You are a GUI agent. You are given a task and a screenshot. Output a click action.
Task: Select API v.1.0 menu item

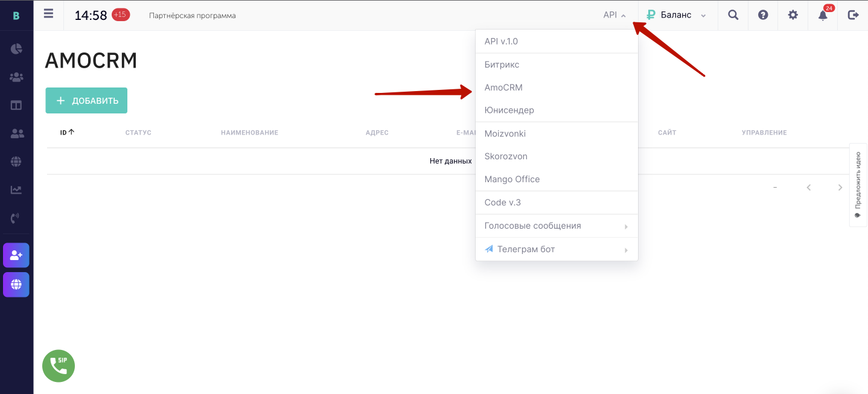tap(557, 42)
